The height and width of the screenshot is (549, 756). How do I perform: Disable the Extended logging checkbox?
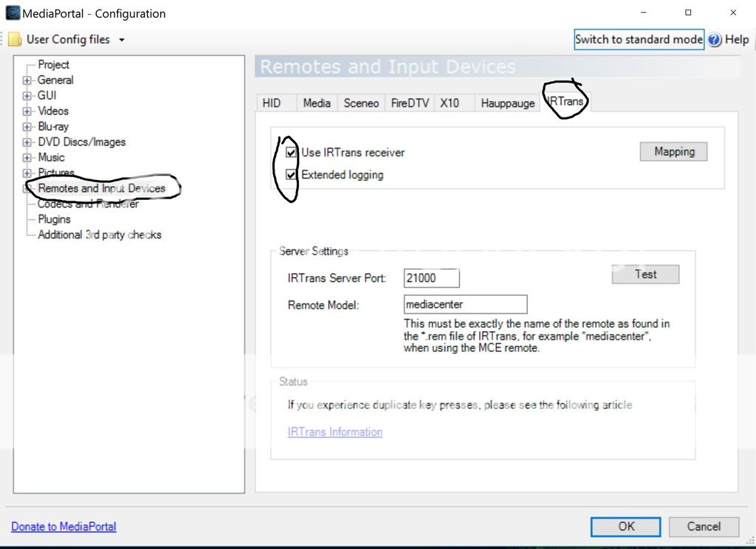click(x=291, y=175)
